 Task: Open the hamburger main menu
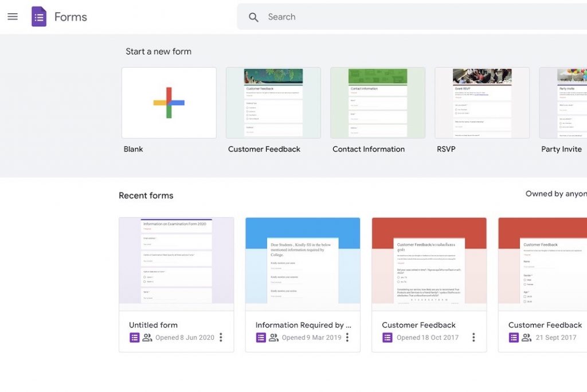click(13, 17)
